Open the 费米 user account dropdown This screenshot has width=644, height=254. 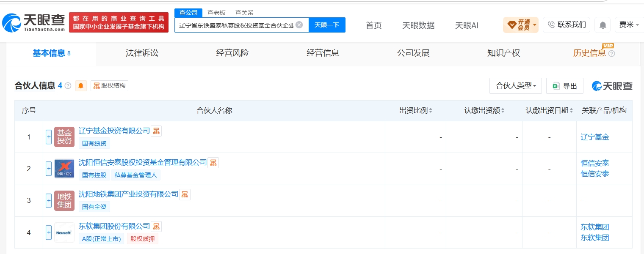point(629,25)
